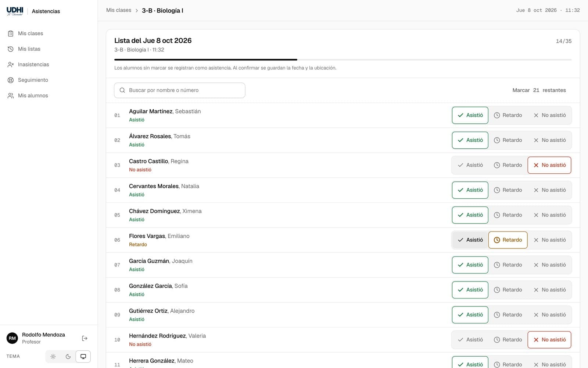Viewport: 588px width, 368px height.
Task: Open Seguimiento section
Action: 49,80
